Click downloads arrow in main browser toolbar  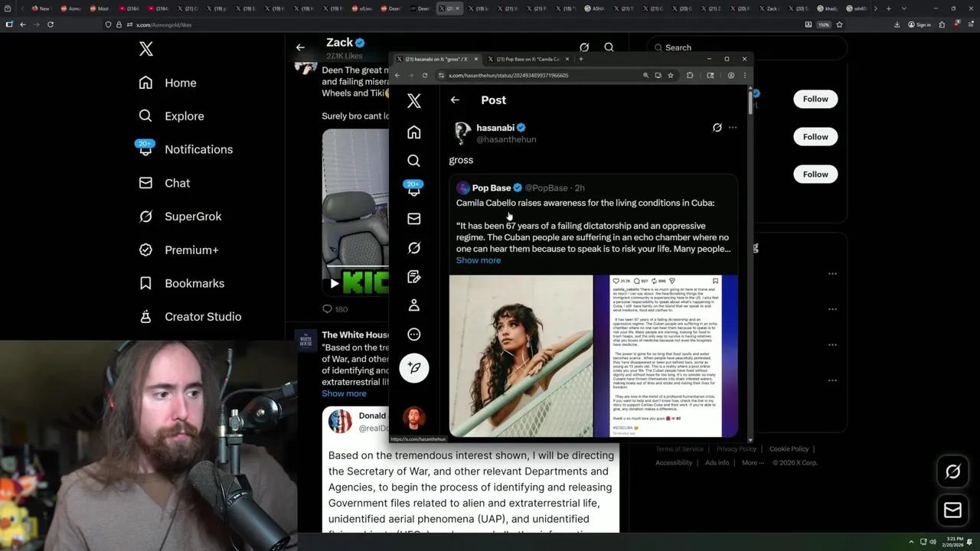click(x=897, y=24)
